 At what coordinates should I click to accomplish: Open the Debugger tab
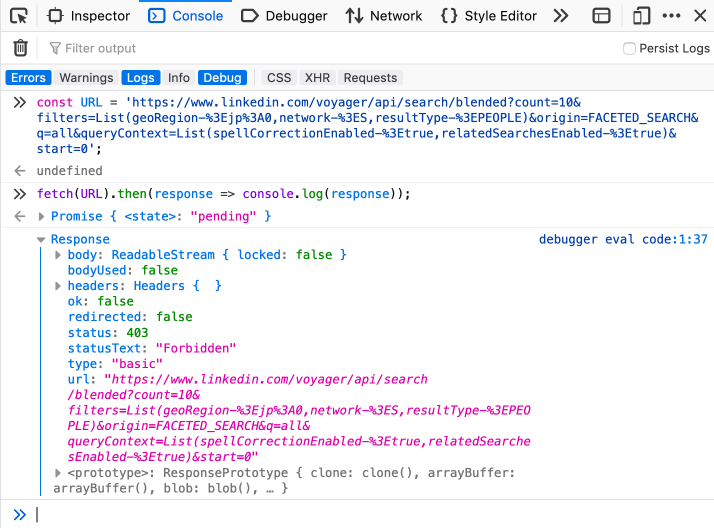pos(284,16)
